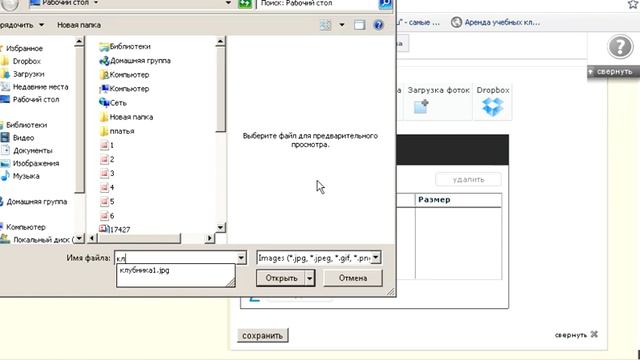Click the Dropbox icon in web page
640x360 pixels.
pos(493,107)
